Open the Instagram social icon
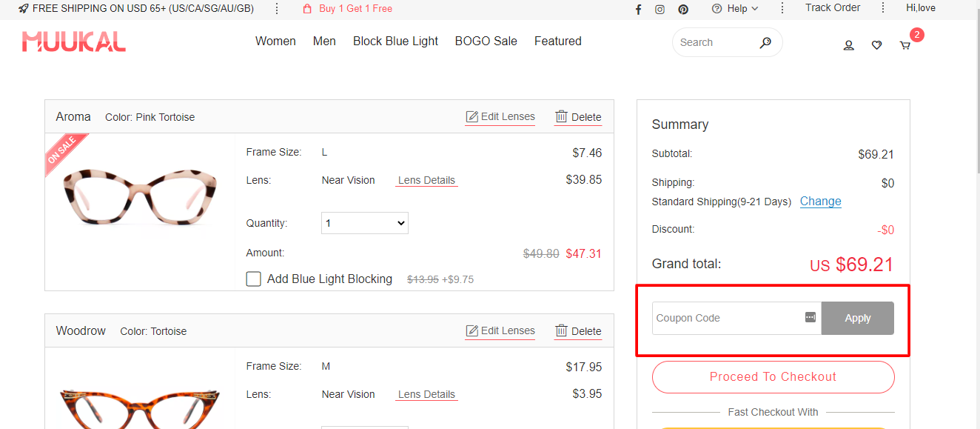Image resolution: width=980 pixels, height=429 pixels. point(660,9)
